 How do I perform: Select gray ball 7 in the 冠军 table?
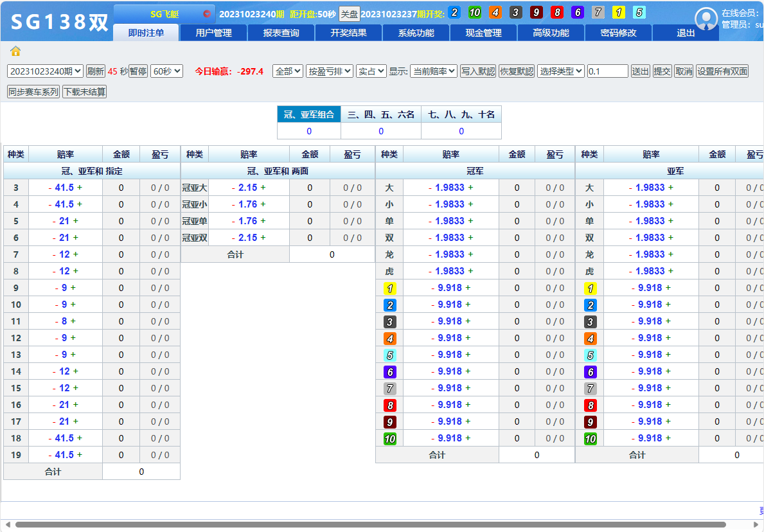click(x=390, y=388)
